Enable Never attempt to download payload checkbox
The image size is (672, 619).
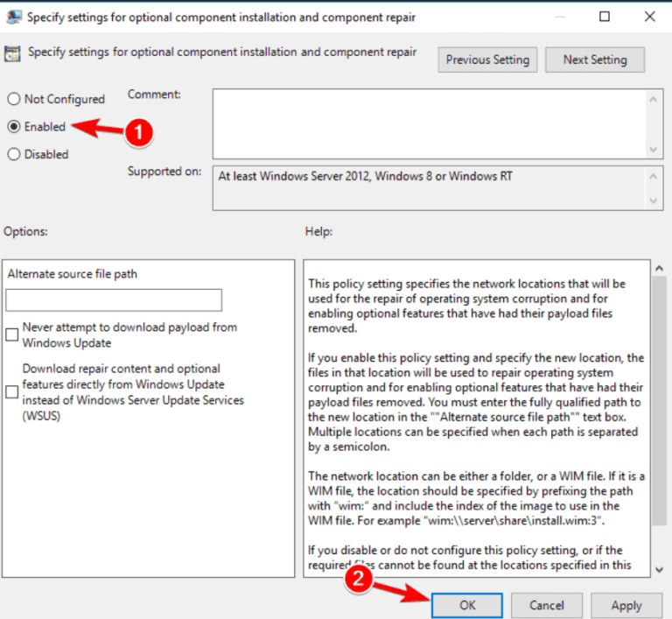click(x=12, y=334)
